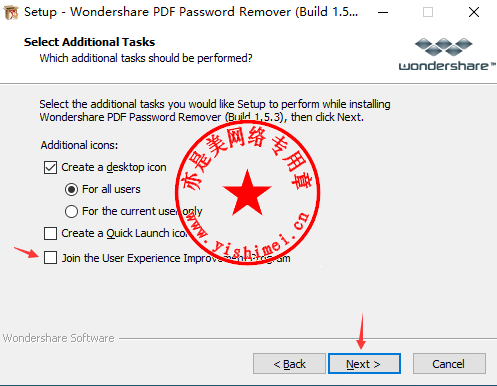Click the red star in the watermark stamp
This screenshot has width=497, height=386.
pyautogui.click(x=247, y=193)
